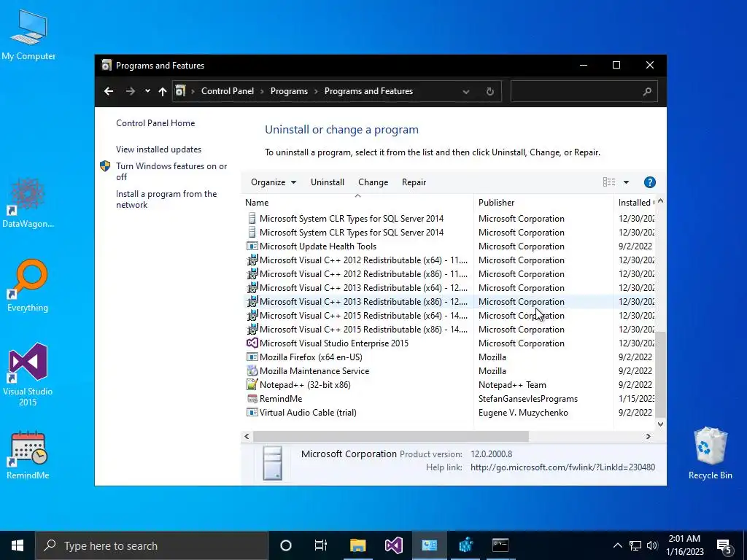This screenshot has height=560, width=747.
Task: Select Visual C++ 2012 Redistributable (x64) row
Action: pyautogui.click(x=449, y=260)
